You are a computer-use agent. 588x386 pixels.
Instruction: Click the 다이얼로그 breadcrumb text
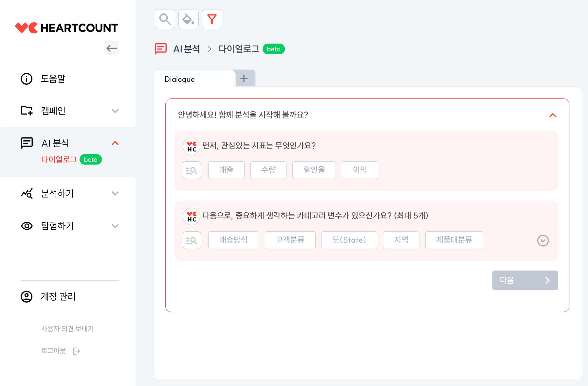click(x=239, y=49)
